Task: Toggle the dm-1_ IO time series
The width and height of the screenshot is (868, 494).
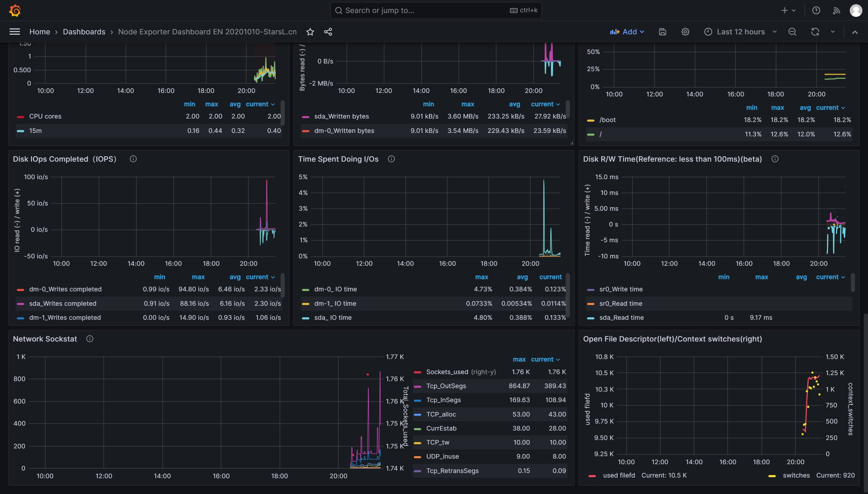Action: tap(335, 304)
